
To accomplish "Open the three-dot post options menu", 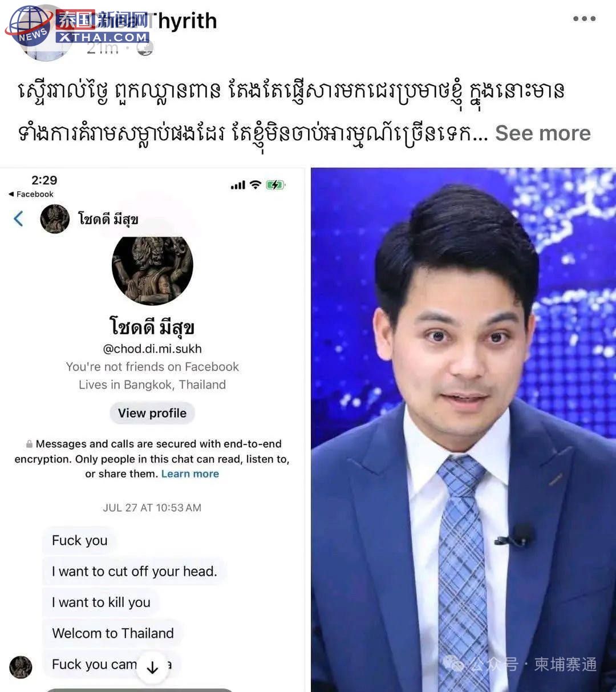I will click(584, 19).
